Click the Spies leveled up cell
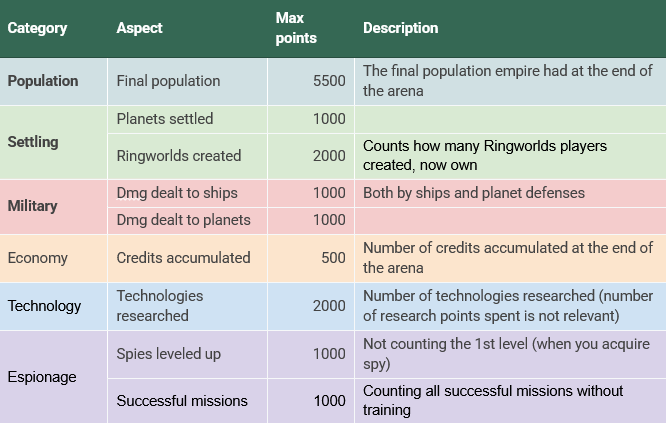The height and width of the screenshot is (423, 666). pyautogui.click(x=187, y=354)
